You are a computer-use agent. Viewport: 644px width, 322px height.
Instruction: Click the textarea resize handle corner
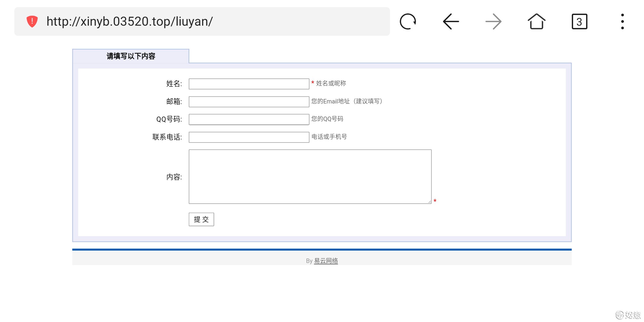(429, 202)
